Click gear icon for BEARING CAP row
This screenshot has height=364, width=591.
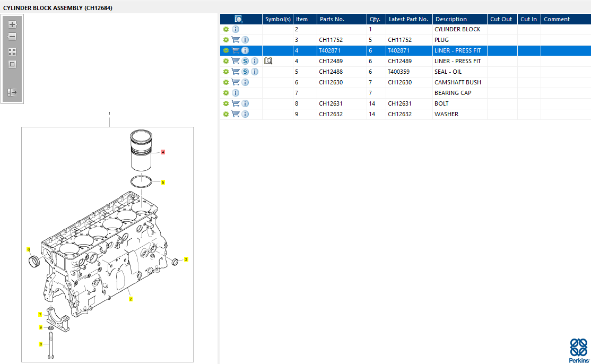click(226, 93)
